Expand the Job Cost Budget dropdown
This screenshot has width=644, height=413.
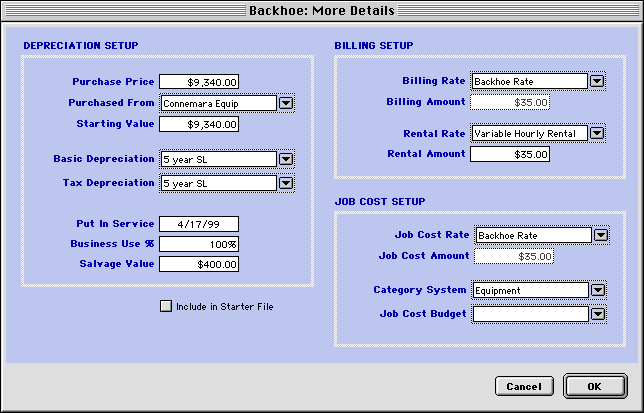(x=598, y=314)
